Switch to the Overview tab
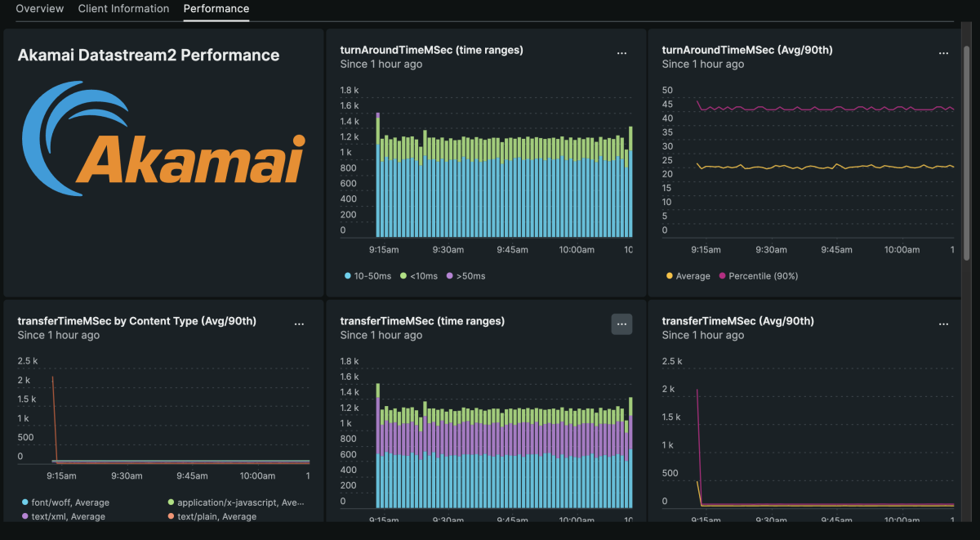980x540 pixels. pos(39,9)
